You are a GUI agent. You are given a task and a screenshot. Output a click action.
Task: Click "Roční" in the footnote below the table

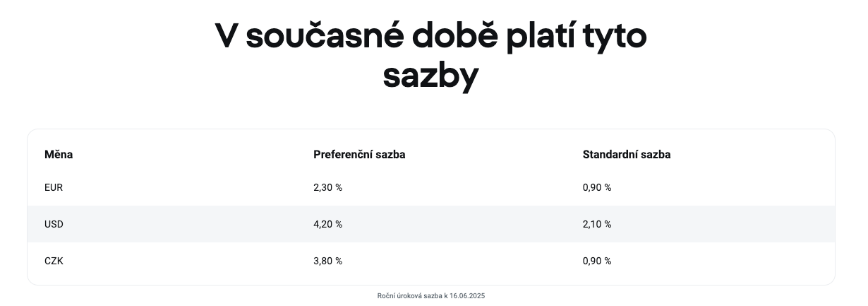pos(386,296)
